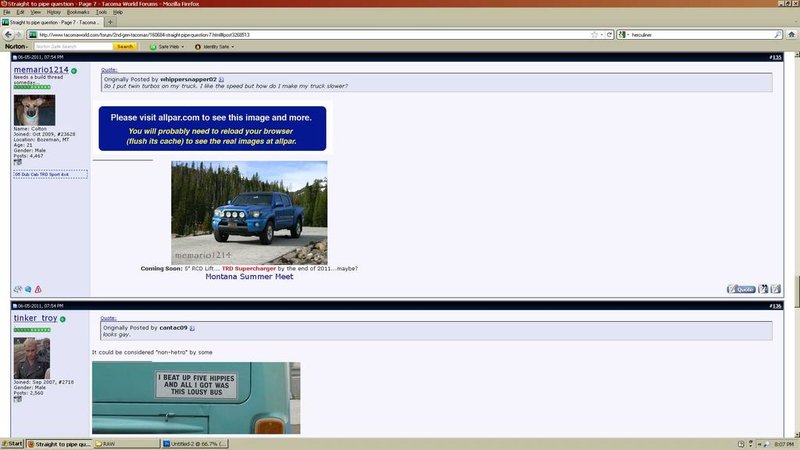
Task: Click tinker_troy's online status indicator
Action: [63, 319]
